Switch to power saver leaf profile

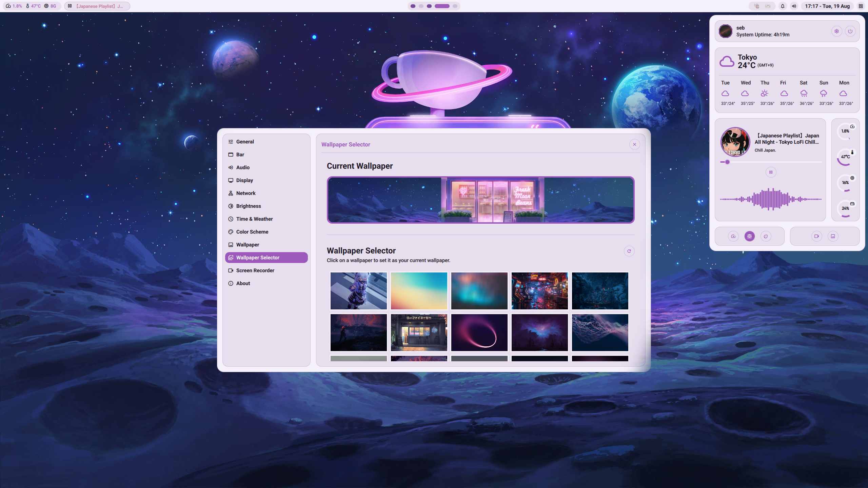click(x=766, y=236)
